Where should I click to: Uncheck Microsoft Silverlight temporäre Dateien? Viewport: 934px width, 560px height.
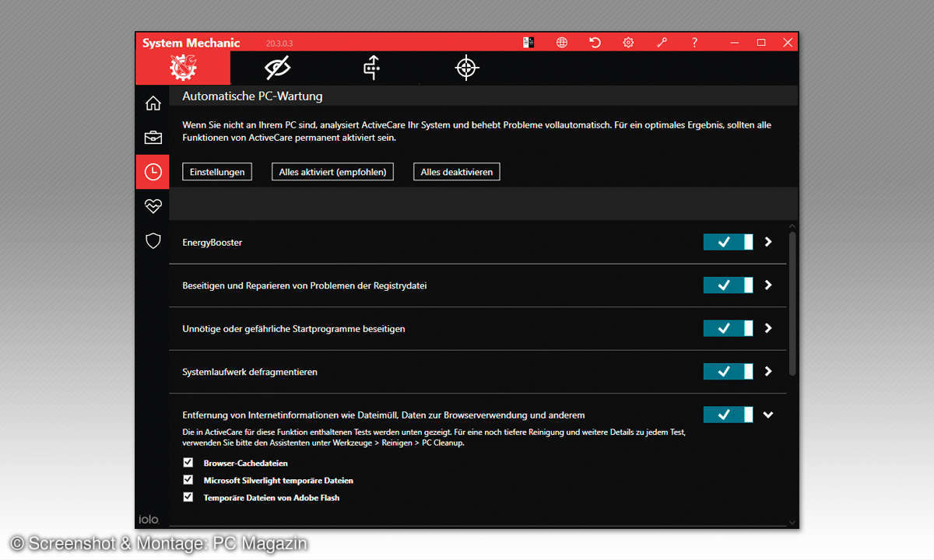[x=188, y=479]
